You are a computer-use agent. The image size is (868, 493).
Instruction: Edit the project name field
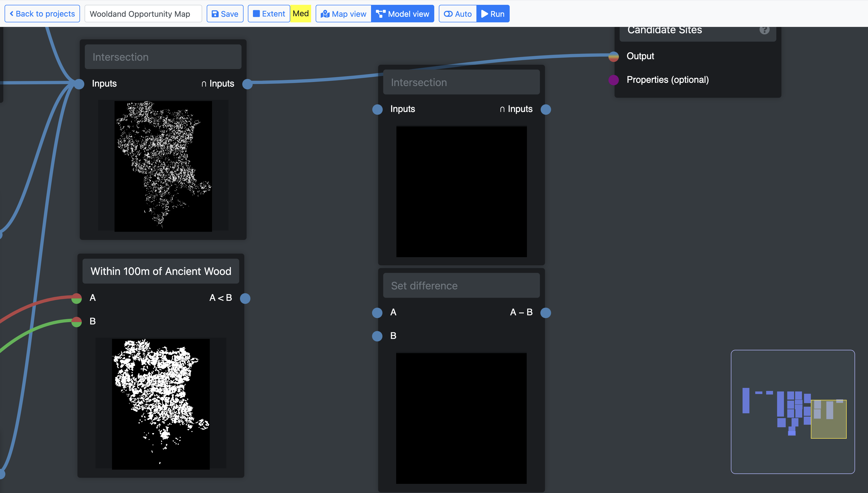click(143, 14)
